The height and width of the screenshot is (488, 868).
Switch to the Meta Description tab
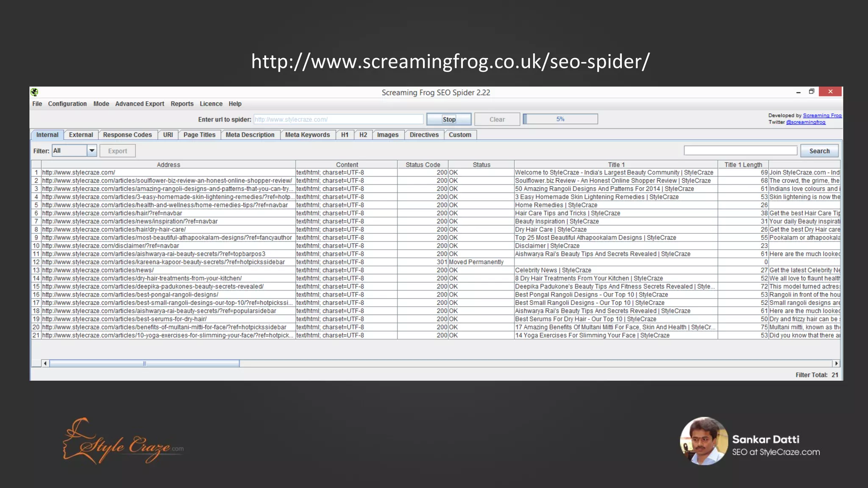point(250,135)
